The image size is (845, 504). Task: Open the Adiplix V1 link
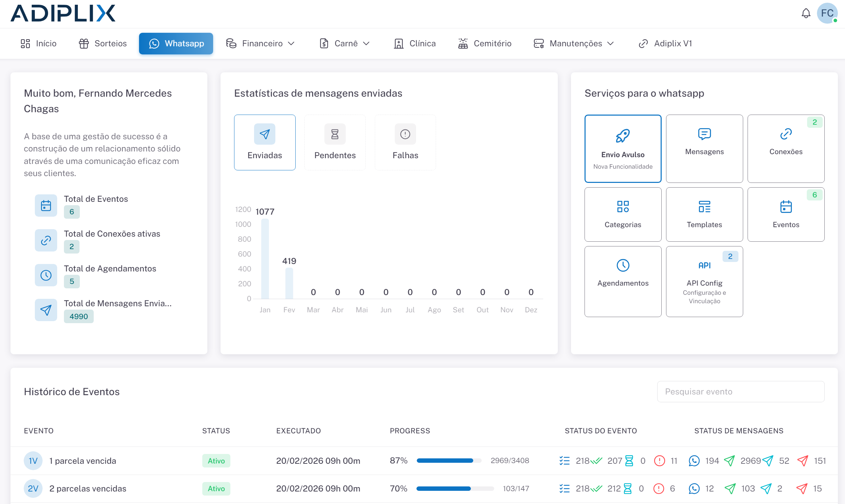pyautogui.click(x=665, y=44)
